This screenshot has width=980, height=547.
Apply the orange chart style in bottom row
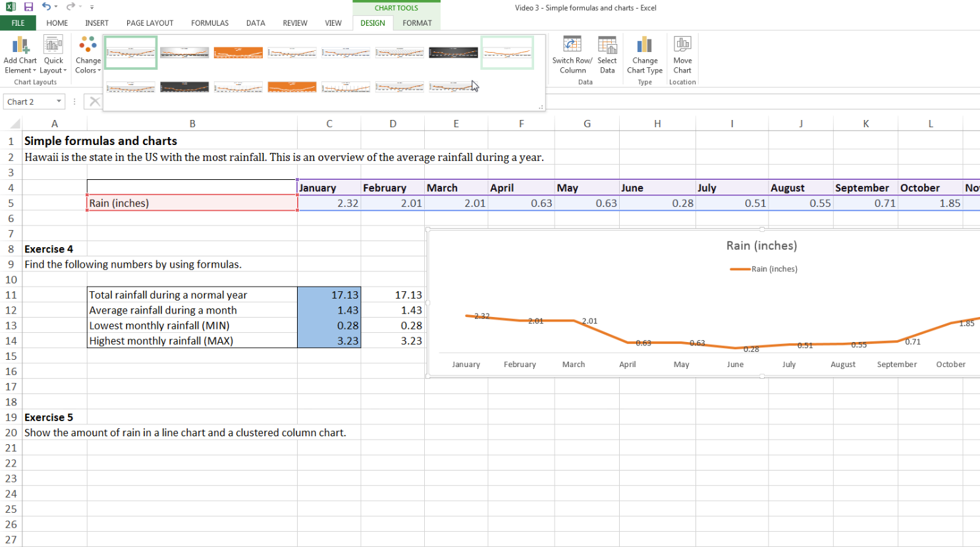(x=292, y=87)
